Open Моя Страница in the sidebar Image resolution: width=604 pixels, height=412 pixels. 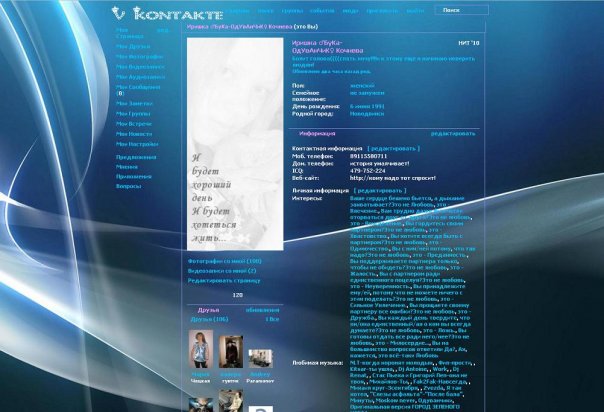[130, 33]
